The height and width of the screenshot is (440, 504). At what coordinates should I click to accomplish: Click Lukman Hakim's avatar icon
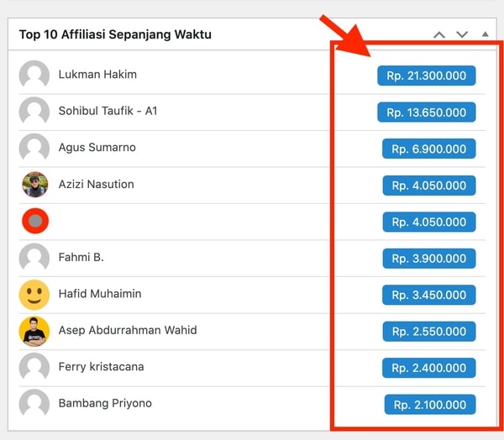34,75
